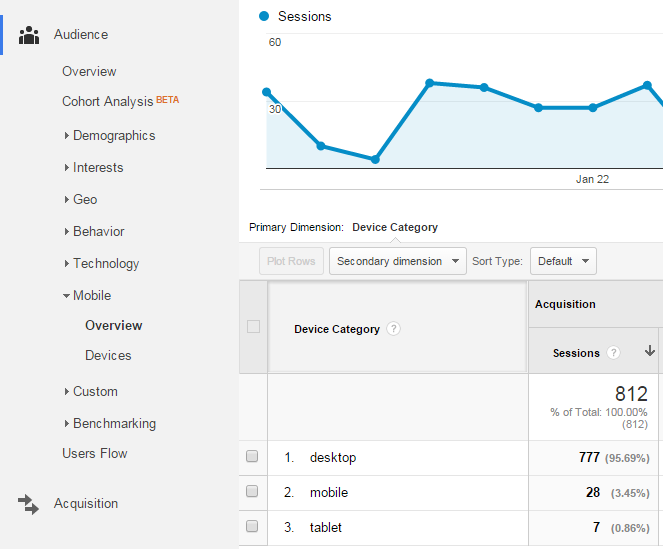Tick the desktop row checkbox

252,457
